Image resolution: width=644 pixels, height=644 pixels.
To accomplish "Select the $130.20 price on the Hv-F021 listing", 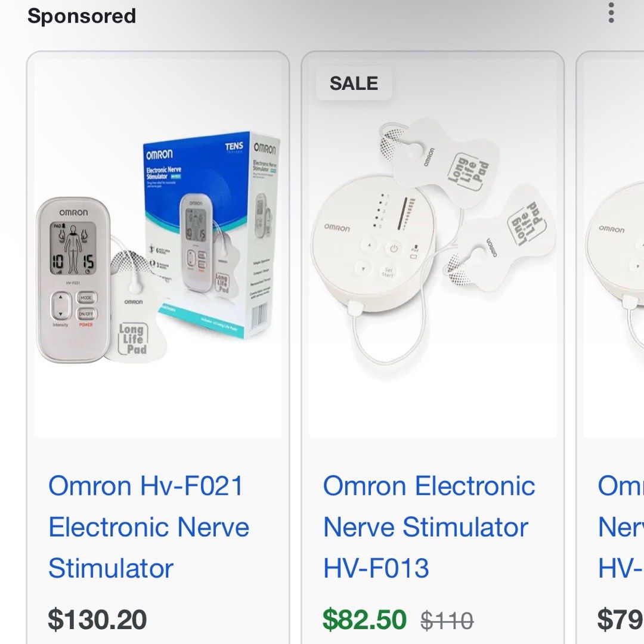I will [98, 620].
